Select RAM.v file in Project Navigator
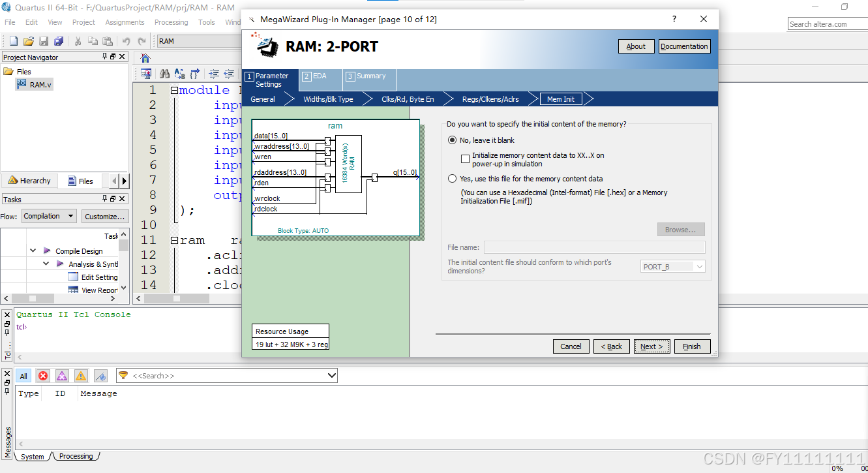868x473 pixels. coord(35,85)
